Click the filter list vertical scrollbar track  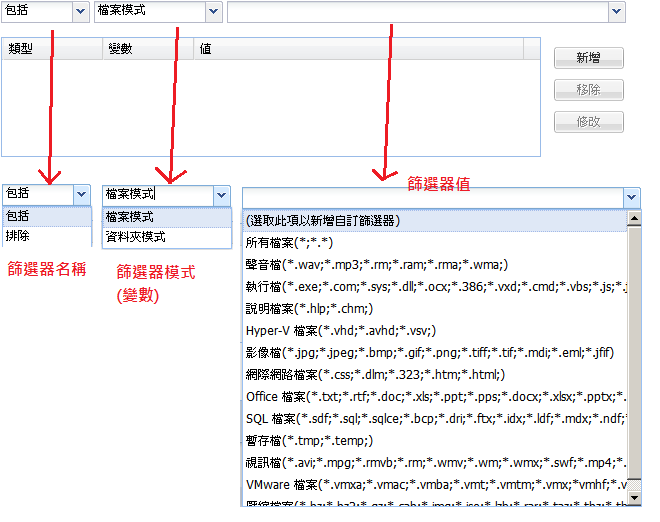click(x=634, y=358)
